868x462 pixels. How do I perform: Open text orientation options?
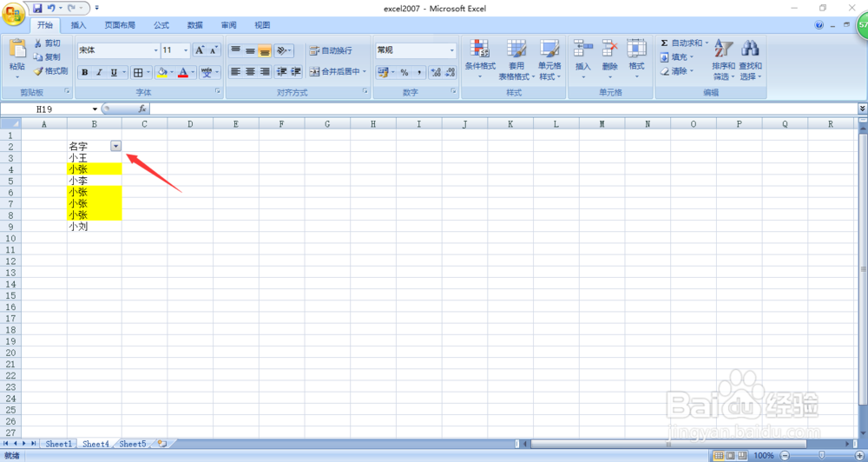tap(284, 50)
